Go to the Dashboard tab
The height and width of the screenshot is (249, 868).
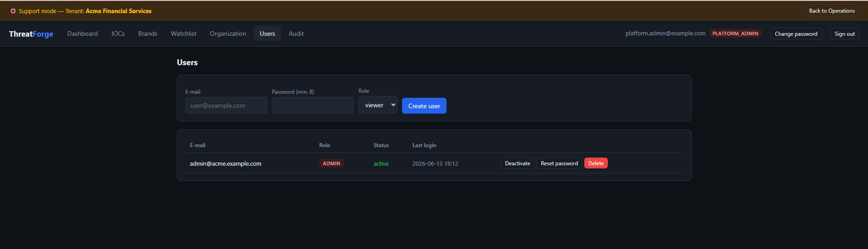(82, 34)
